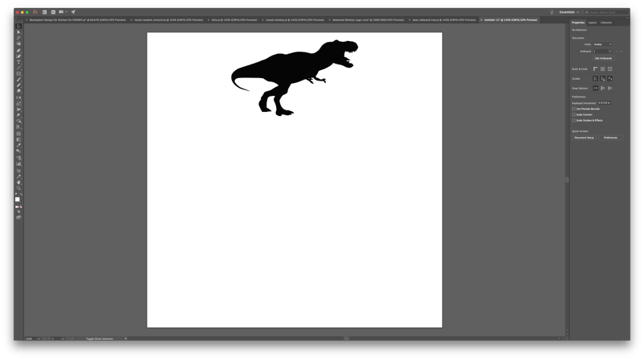Select the Column Graph tool
Screen dimensions: 644x360
tap(19, 163)
